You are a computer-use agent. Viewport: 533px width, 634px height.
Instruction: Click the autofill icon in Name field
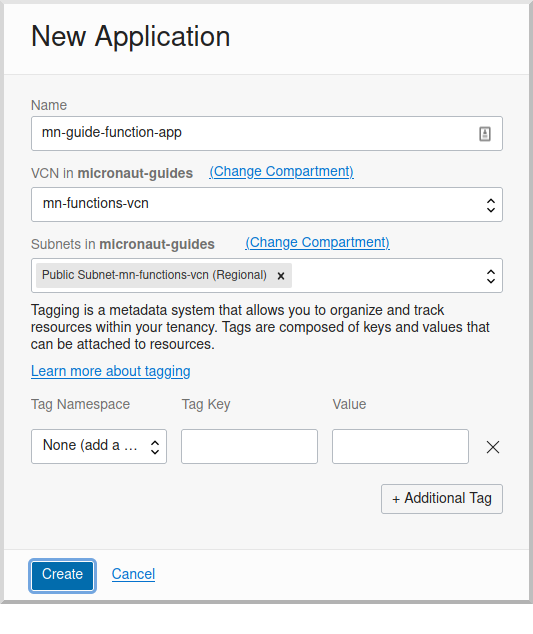(485, 133)
